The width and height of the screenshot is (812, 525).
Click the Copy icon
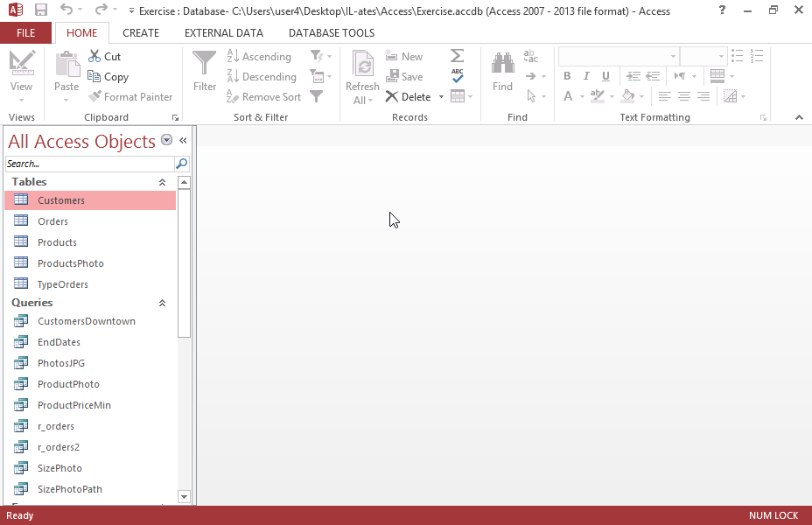94,76
